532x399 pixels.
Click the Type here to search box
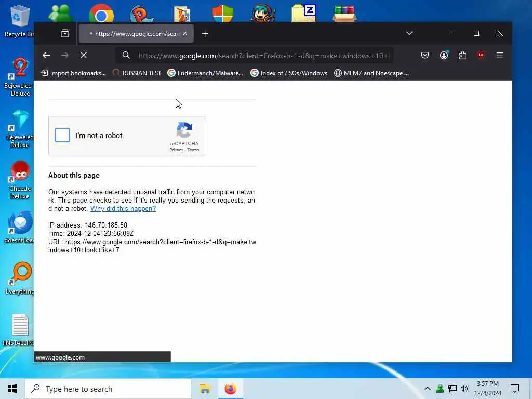tap(108, 389)
